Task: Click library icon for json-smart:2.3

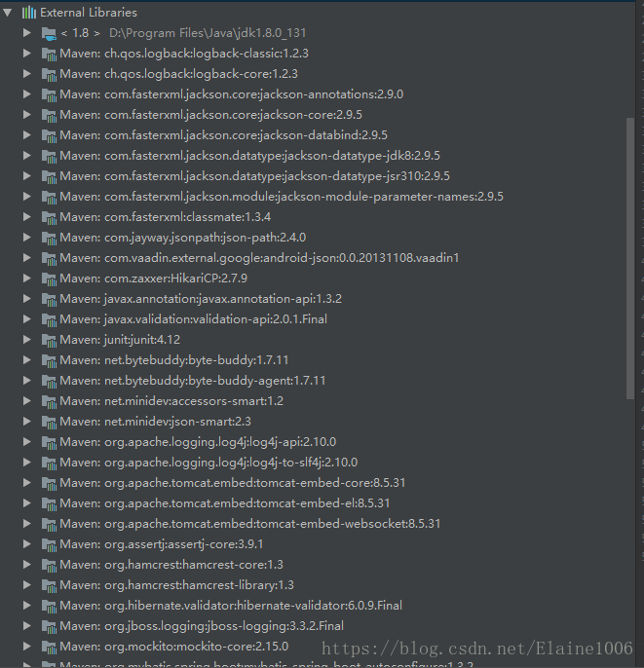Action: (49, 422)
